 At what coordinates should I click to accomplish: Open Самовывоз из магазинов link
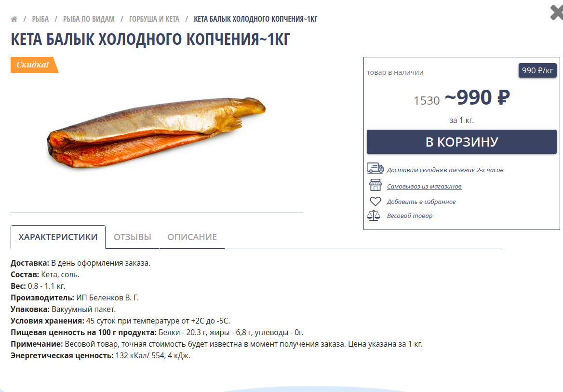(424, 186)
